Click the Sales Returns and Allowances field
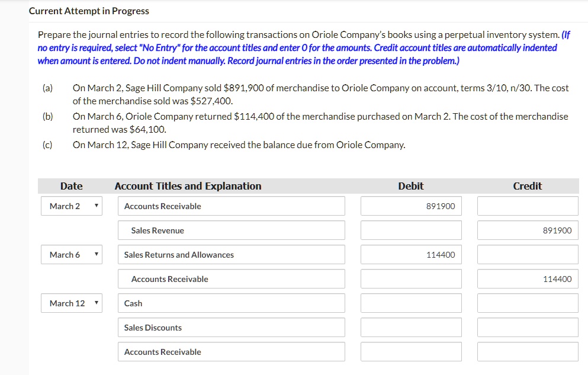 click(231, 255)
